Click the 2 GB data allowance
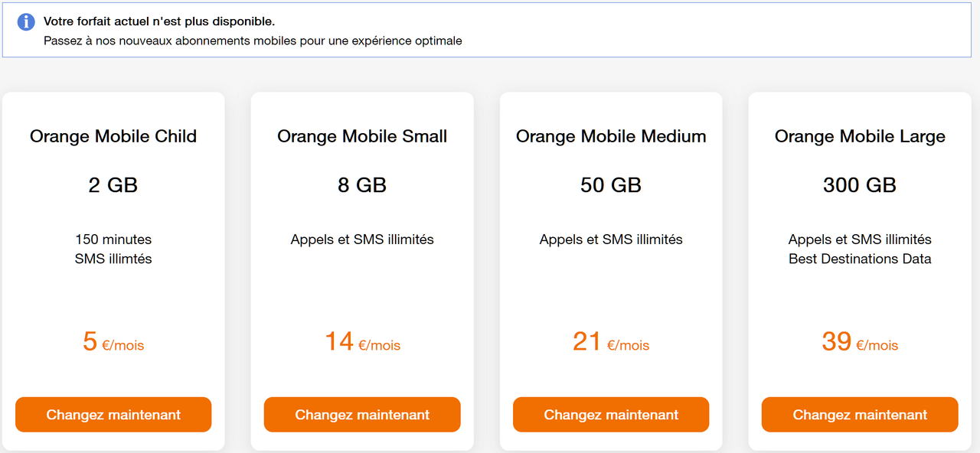Image resolution: width=980 pixels, height=453 pixels. [x=113, y=185]
